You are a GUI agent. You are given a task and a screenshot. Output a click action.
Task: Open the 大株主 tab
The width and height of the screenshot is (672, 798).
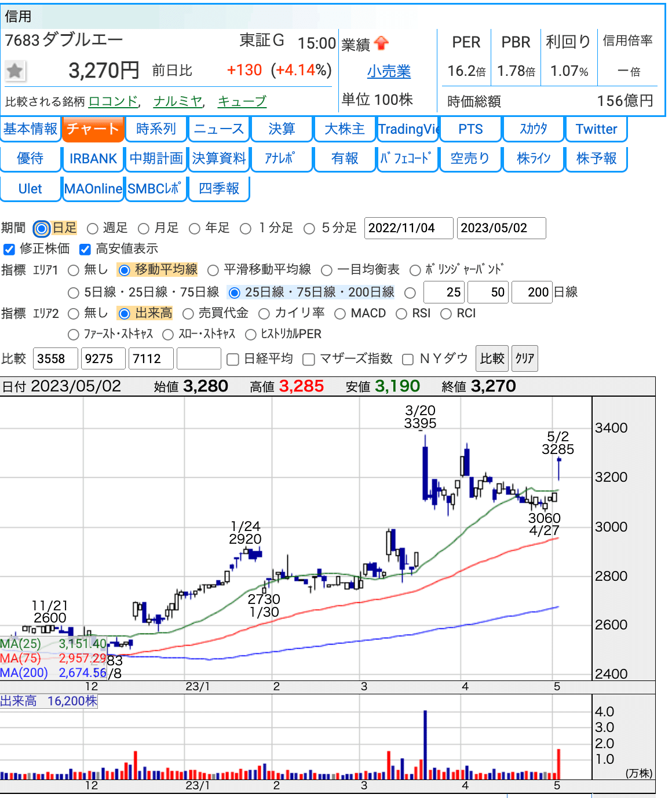(345, 129)
